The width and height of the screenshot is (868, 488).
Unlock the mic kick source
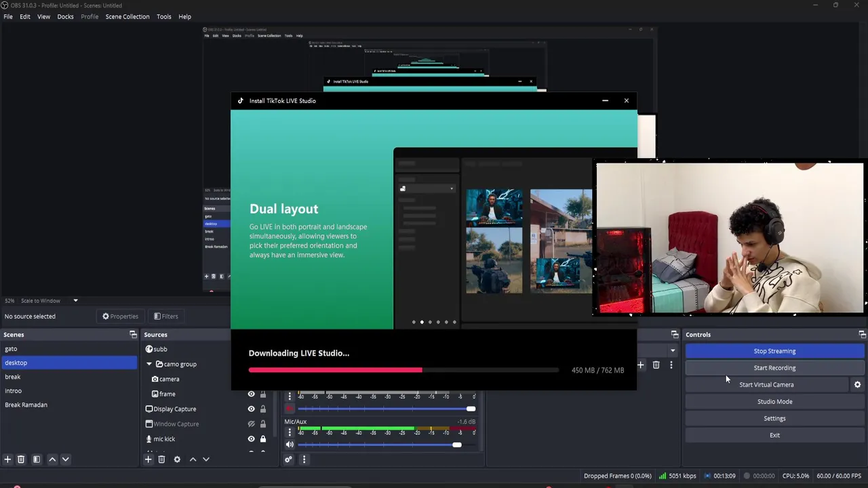click(263, 439)
